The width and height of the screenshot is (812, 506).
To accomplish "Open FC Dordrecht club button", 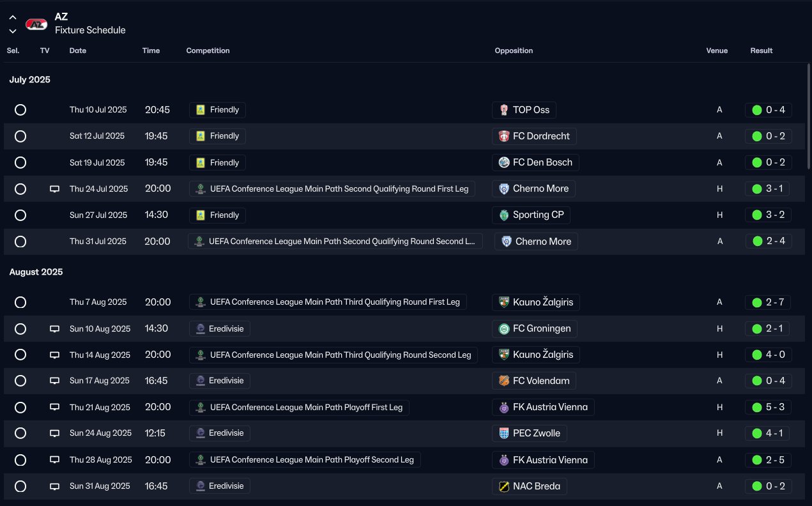I will (x=535, y=136).
